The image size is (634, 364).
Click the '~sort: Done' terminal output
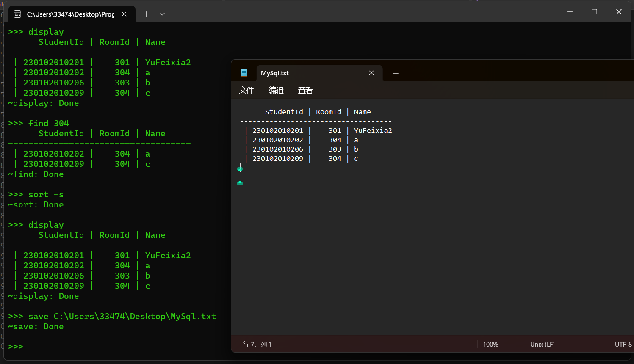(x=36, y=204)
